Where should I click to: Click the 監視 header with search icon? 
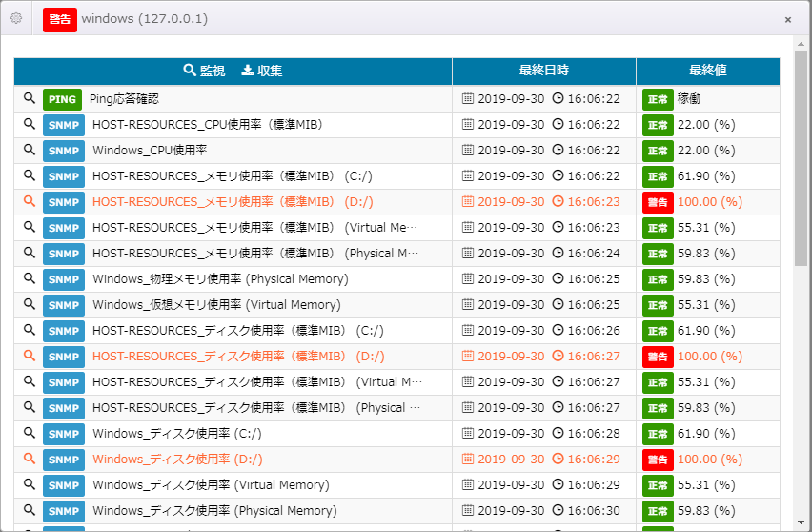205,71
